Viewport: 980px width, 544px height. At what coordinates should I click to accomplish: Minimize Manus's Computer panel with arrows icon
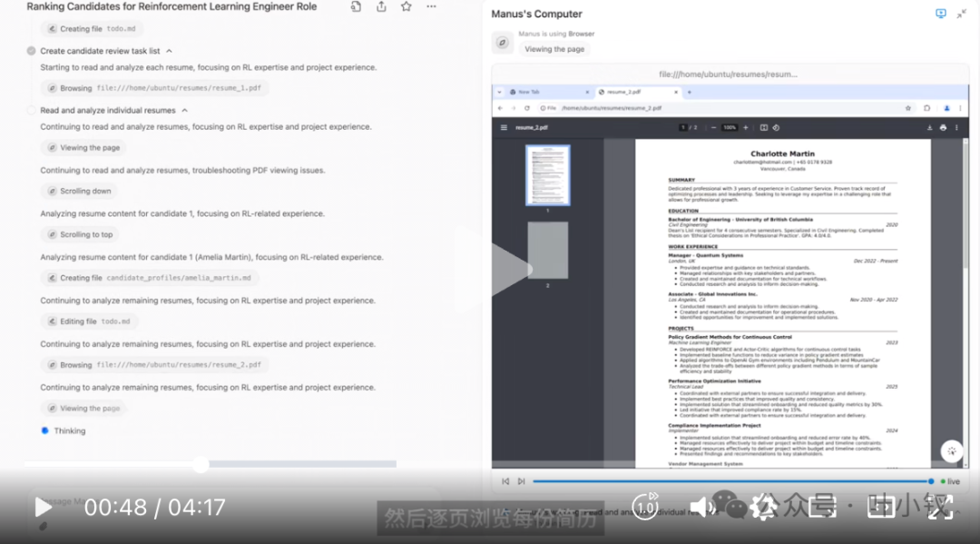tap(961, 14)
